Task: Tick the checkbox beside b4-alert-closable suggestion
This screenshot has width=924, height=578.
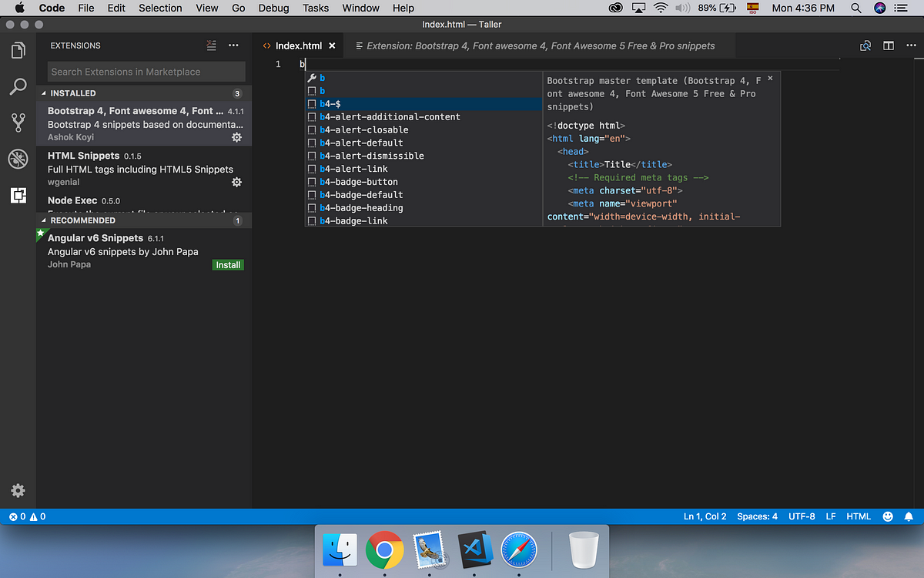Action: coord(311,129)
